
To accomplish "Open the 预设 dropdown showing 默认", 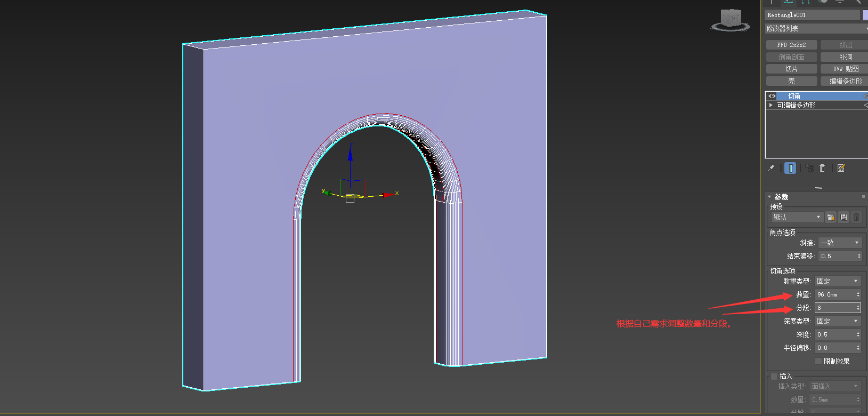I will [x=797, y=217].
